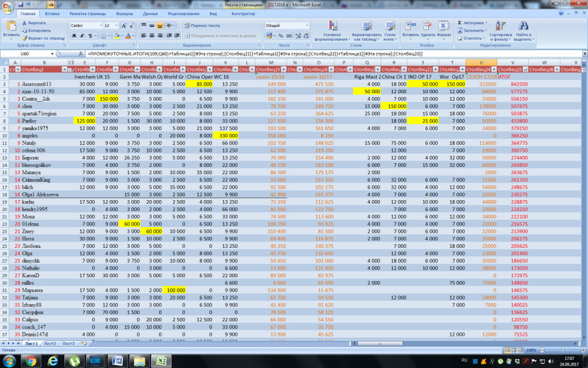This screenshot has height=368, width=588.
Task: Toggle Wrap Text (Перенос текста)
Action: 201,25
